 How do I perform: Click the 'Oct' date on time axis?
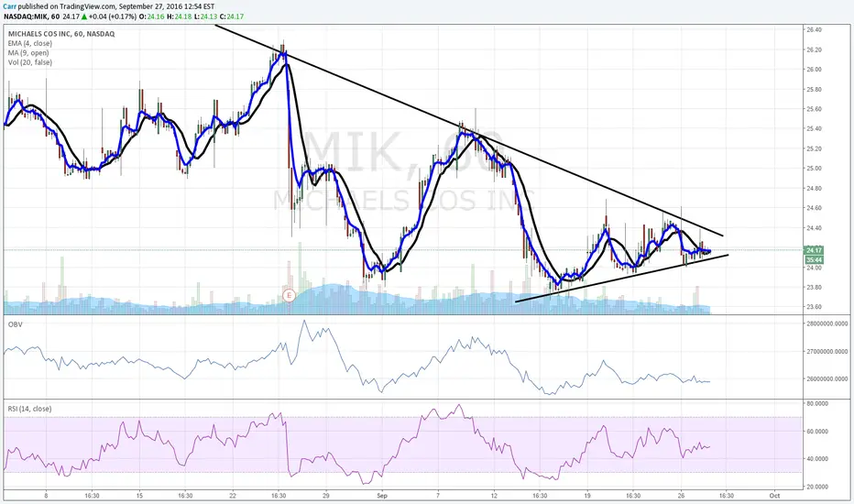point(774,496)
